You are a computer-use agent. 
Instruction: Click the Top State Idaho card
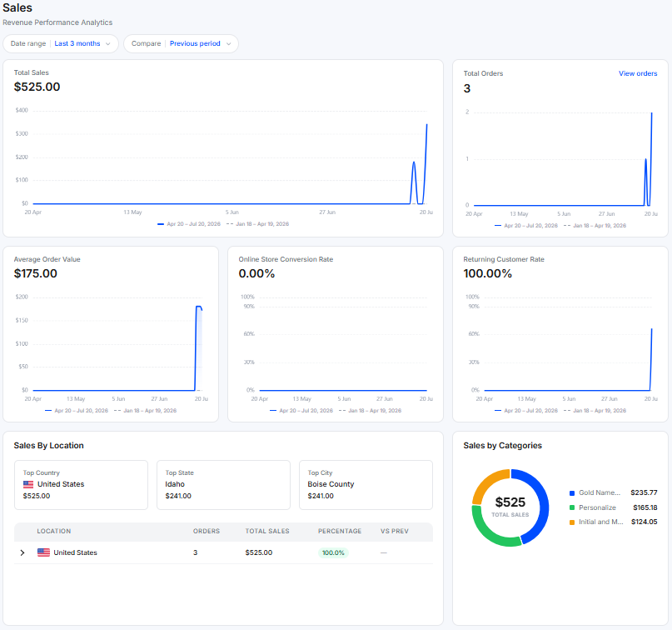pos(223,485)
